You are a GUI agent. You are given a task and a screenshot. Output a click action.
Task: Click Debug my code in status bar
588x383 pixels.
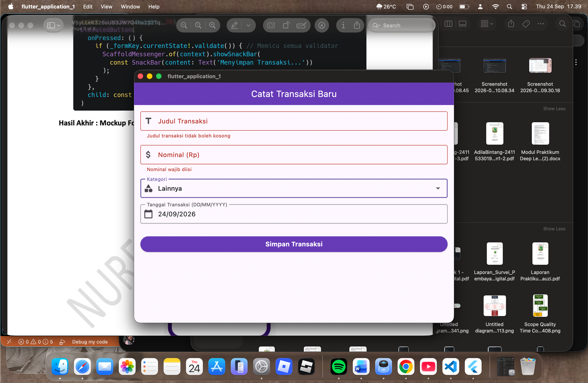90,342
